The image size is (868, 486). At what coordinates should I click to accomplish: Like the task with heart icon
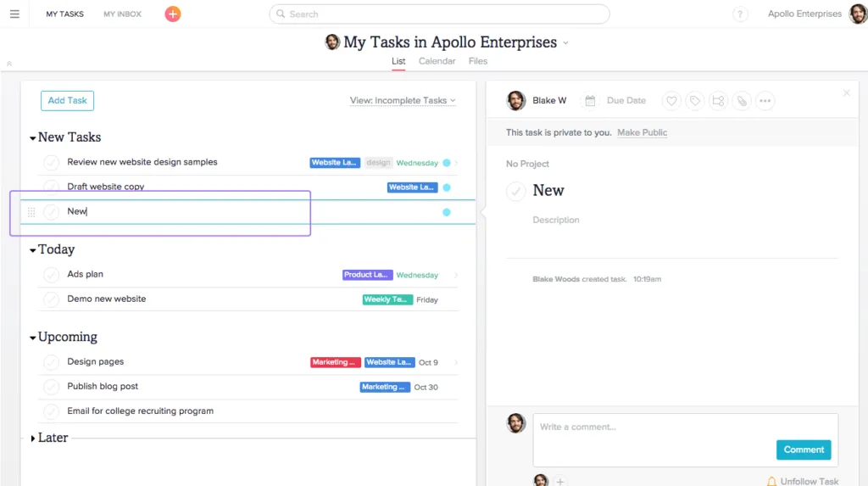click(x=671, y=101)
